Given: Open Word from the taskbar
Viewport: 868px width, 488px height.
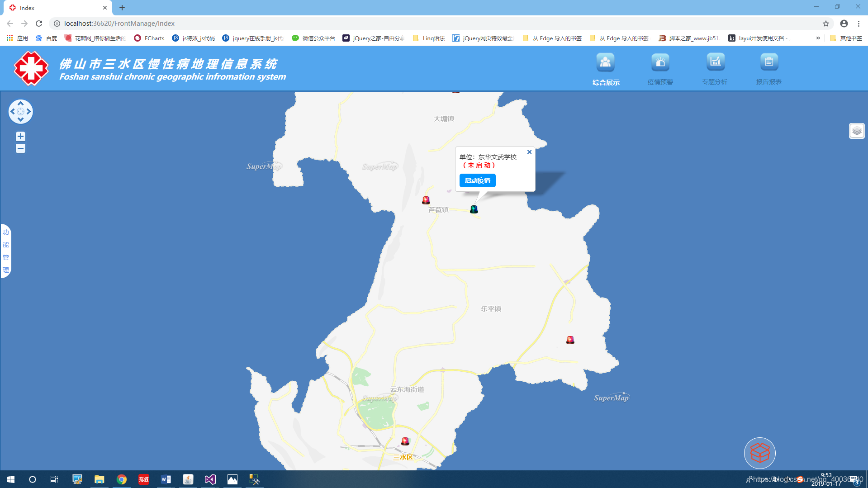Looking at the screenshot, I should coord(166,479).
